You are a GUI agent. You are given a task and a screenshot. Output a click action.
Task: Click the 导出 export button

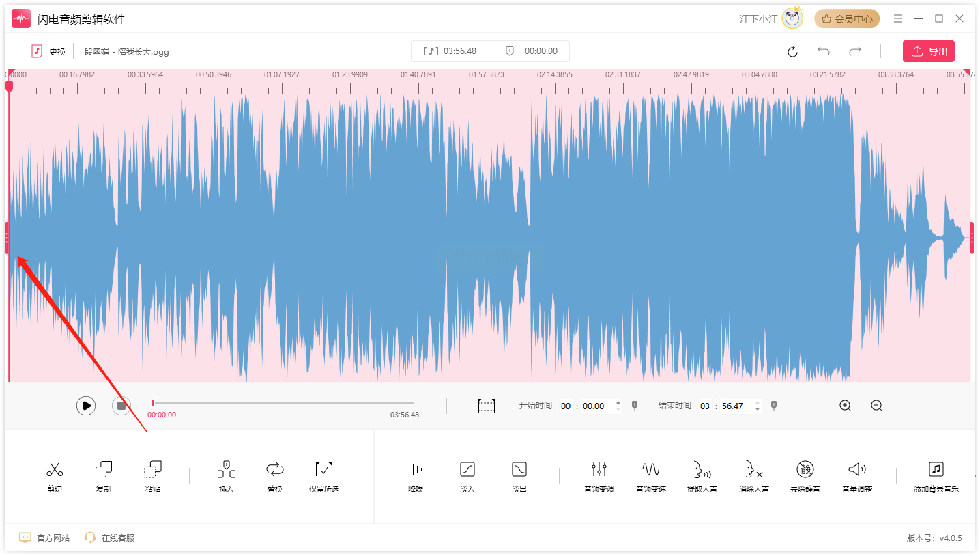929,51
